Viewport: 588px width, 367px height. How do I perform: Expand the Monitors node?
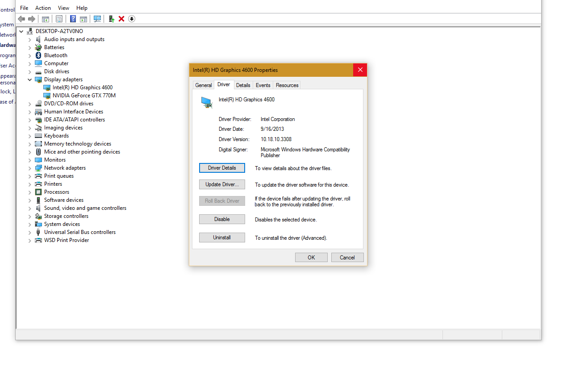[x=30, y=160]
